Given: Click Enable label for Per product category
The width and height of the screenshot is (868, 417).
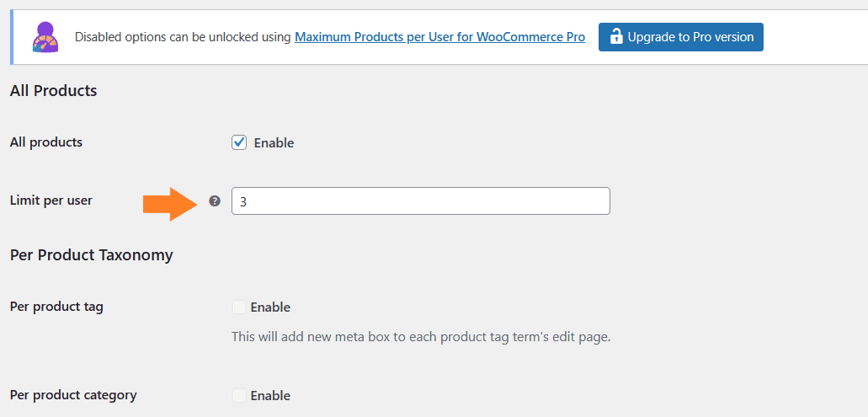Looking at the screenshot, I should (270, 395).
